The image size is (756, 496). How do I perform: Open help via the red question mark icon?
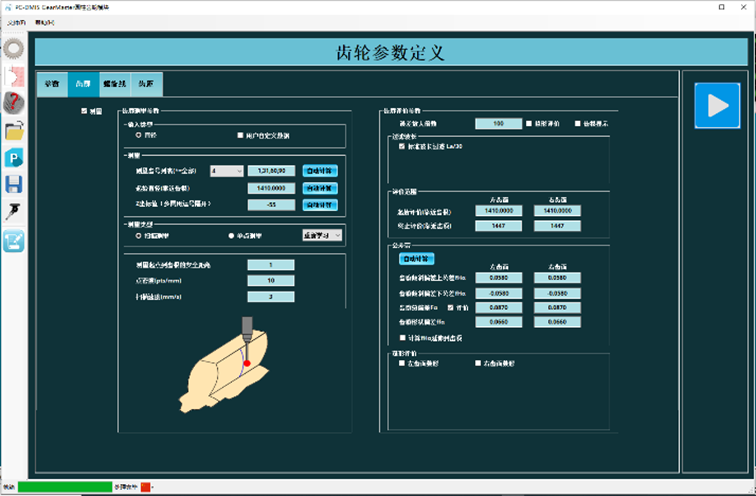[14, 102]
